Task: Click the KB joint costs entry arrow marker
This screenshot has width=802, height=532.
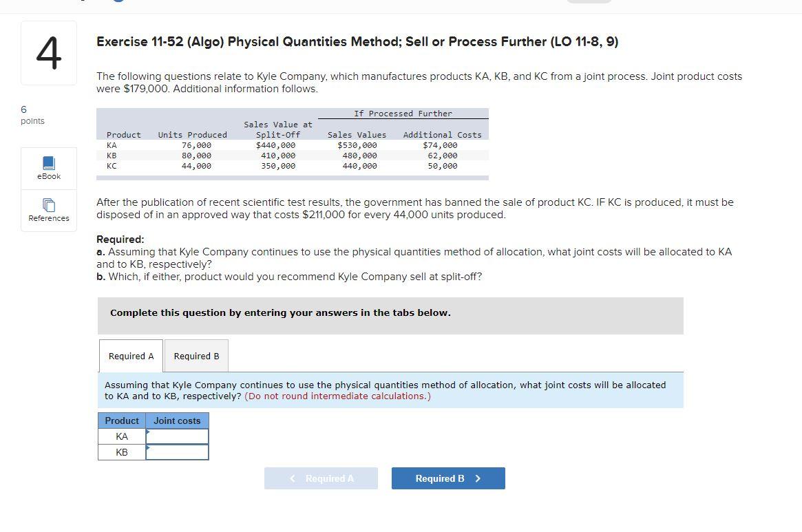Action: point(147,449)
